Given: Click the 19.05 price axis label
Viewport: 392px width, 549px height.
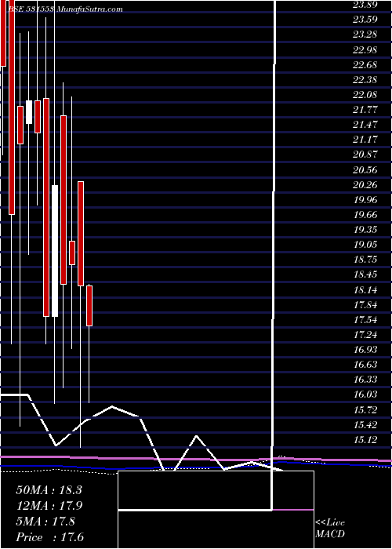Looking at the screenshot, I should (365, 245).
